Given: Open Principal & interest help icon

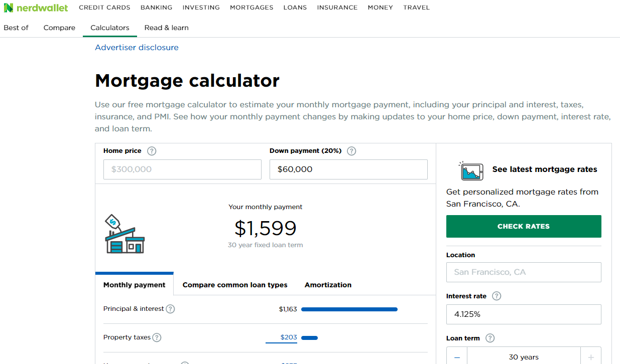Looking at the screenshot, I should (x=170, y=309).
